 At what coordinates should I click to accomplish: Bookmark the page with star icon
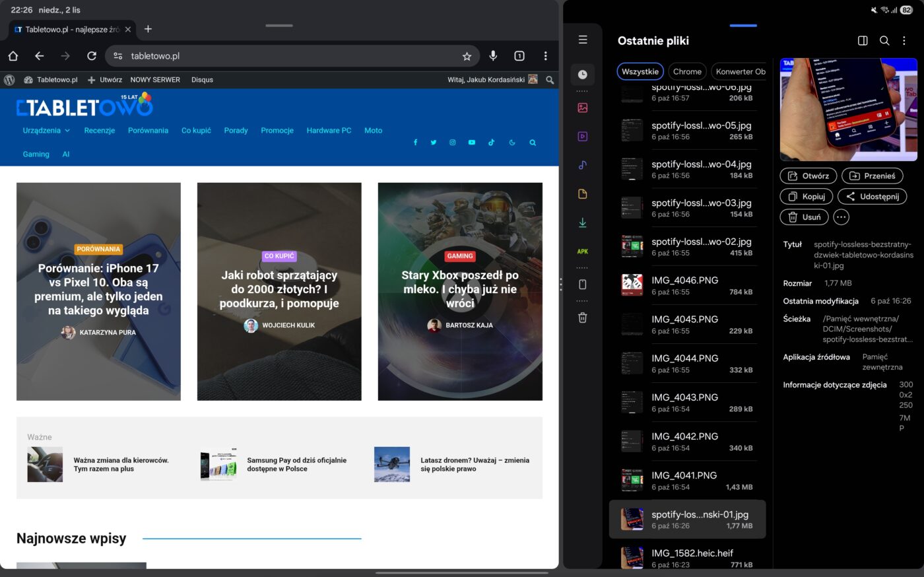coord(467,56)
